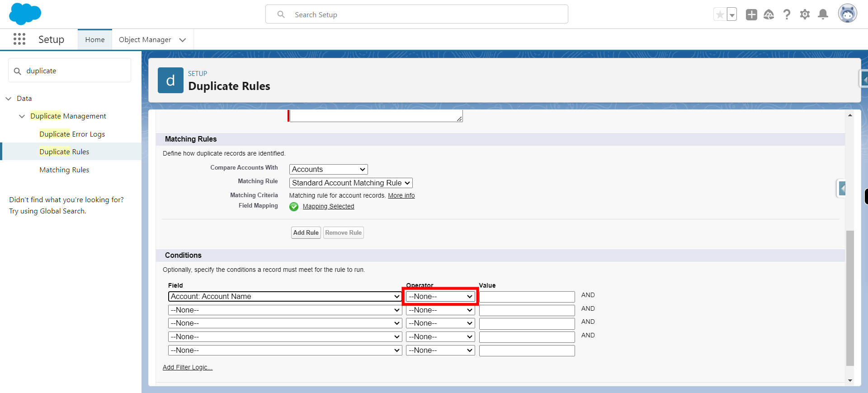
Task: Follow the More info link
Action: click(401, 196)
